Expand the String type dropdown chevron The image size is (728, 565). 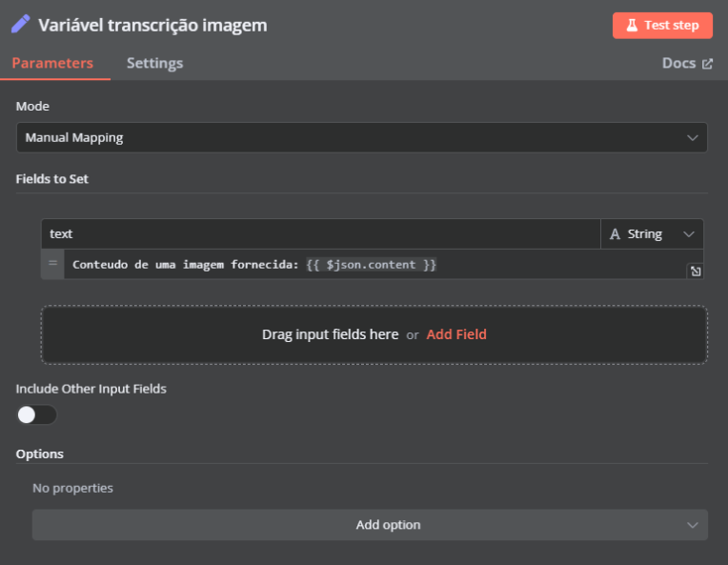[x=688, y=234]
